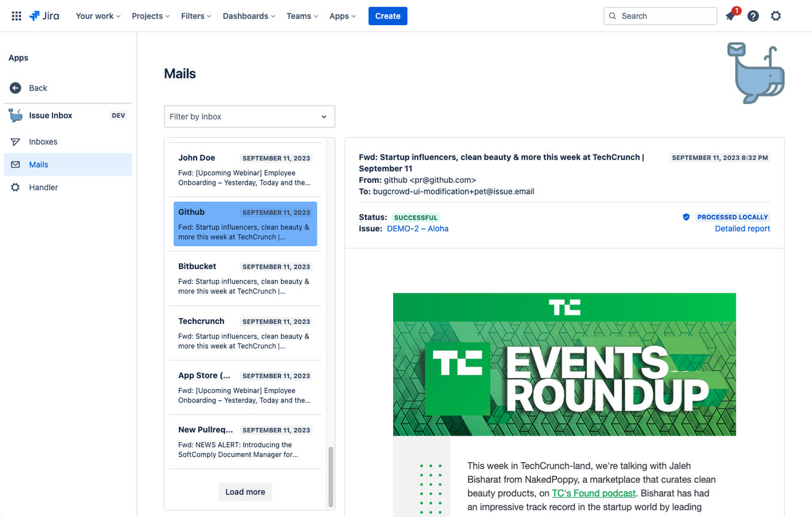
Task: Go Back in the Apps sidebar
Action: tap(68, 88)
